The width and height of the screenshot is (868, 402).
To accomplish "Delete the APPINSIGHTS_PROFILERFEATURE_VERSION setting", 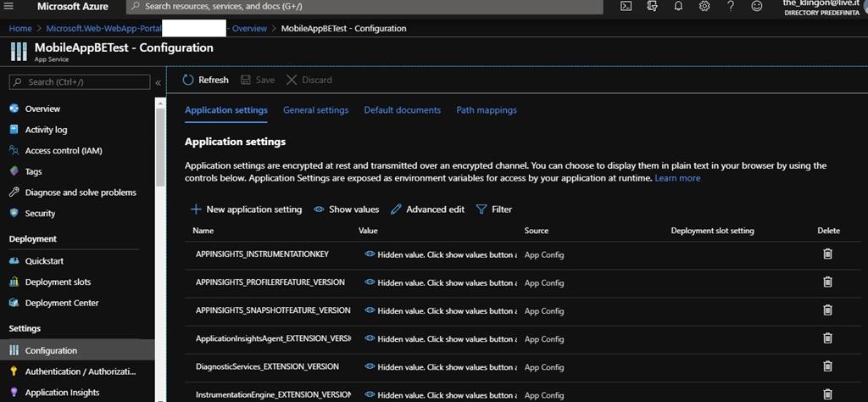I will click(827, 282).
